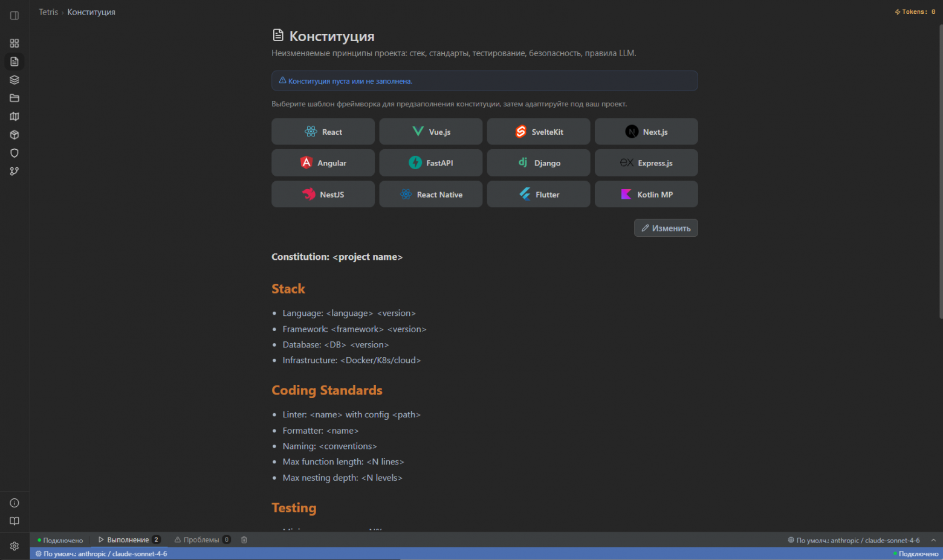Pick the React Native template

(x=431, y=195)
